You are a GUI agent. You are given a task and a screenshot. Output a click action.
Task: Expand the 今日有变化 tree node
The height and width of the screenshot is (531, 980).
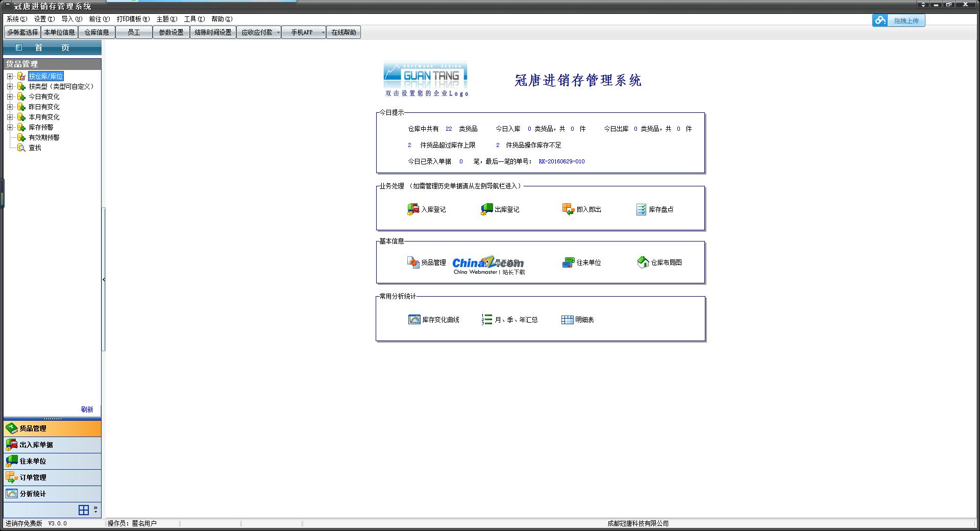click(10, 96)
